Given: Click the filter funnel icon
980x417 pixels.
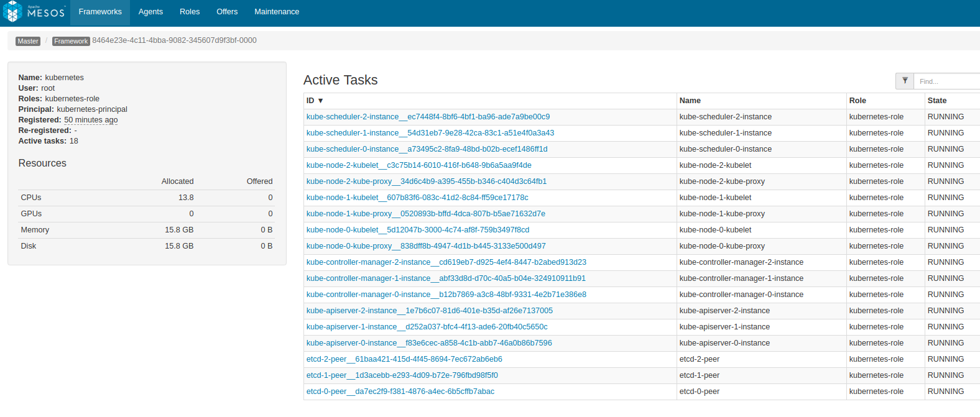Looking at the screenshot, I should coord(905,81).
